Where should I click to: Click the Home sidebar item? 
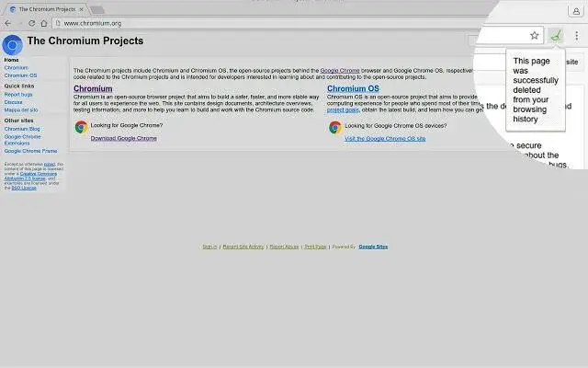pos(11,60)
